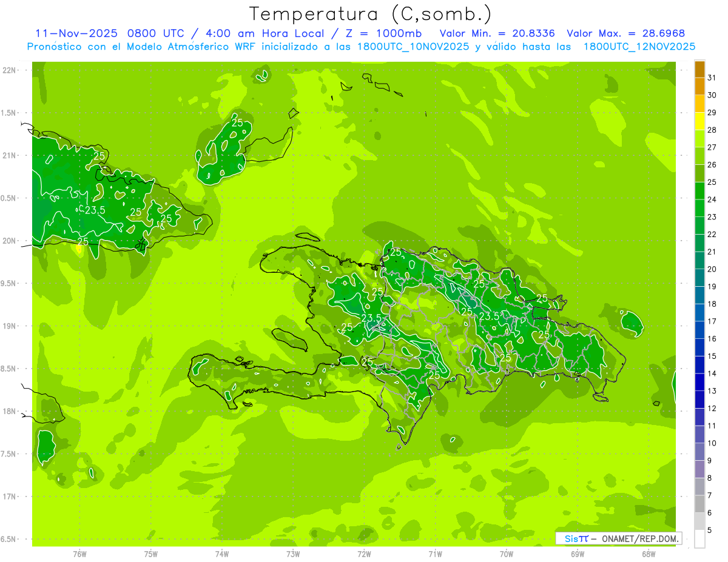Click the dark blue segment between 12 and 13
This screenshot has width=728, height=562.
(699, 400)
